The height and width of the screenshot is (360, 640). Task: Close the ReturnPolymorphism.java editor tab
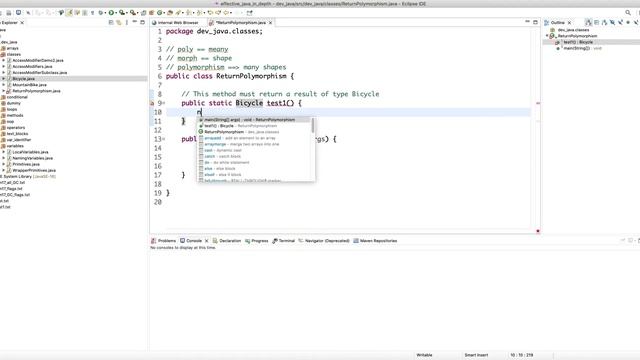[270, 22]
